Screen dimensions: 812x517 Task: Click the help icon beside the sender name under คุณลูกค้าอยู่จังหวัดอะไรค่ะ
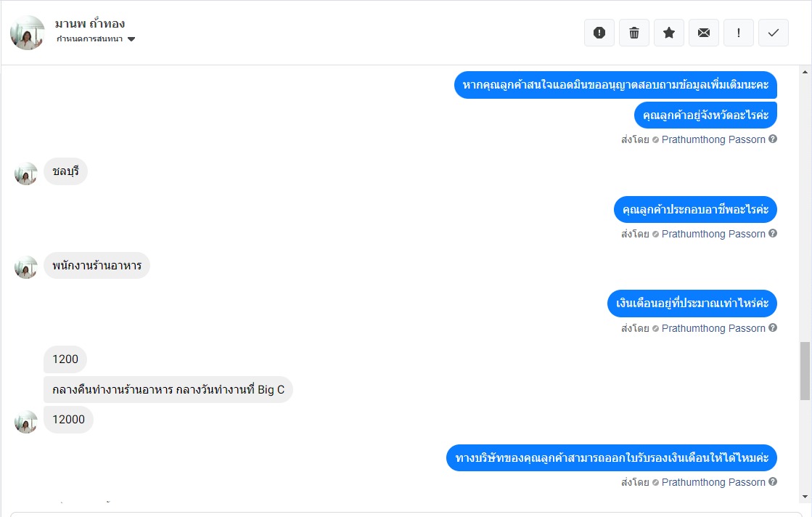point(773,139)
